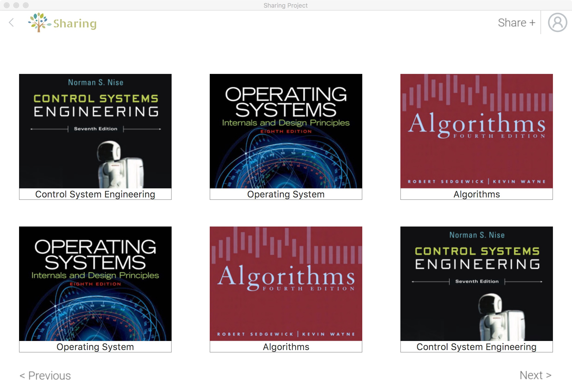The image size is (572, 392).
Task: Open bottom-middle Algorithms book cover
Action: coord(286,284)
